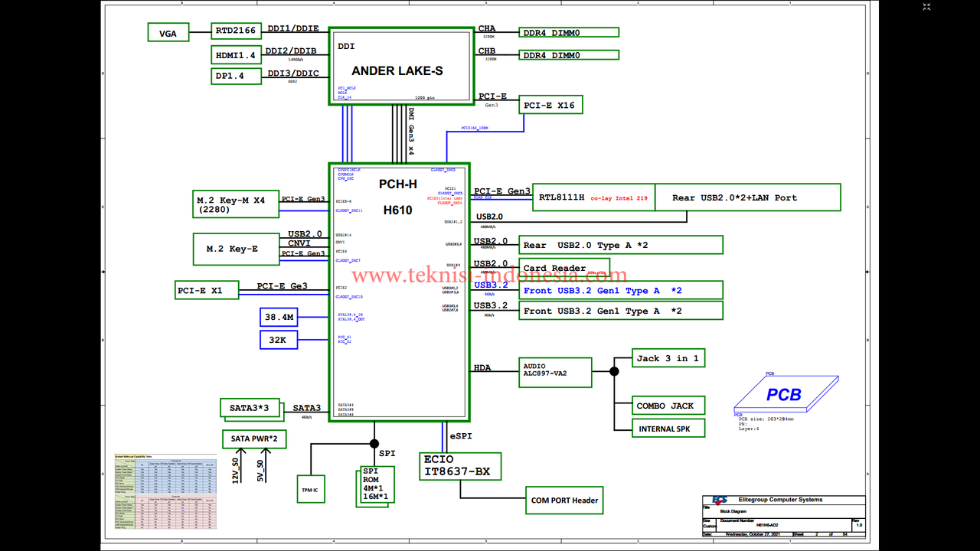Click the VGA block

pyautogui.click(x=168, y=32)
